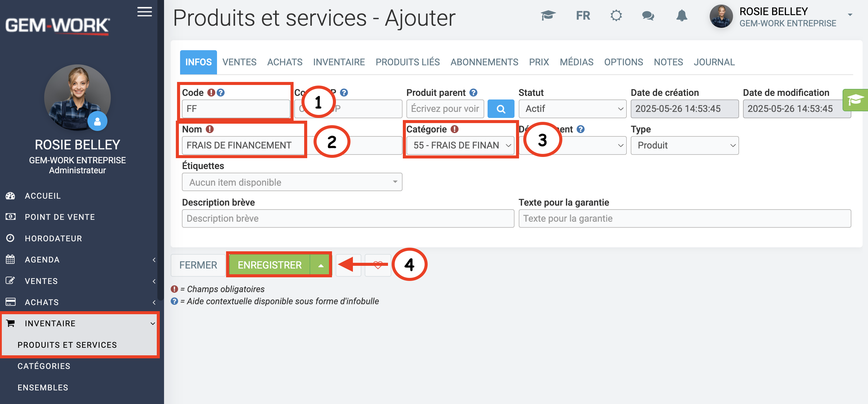This screenshot has width=868, height=404.
Task: Click the green graduation cap side tab
Action: coord(856,100)
